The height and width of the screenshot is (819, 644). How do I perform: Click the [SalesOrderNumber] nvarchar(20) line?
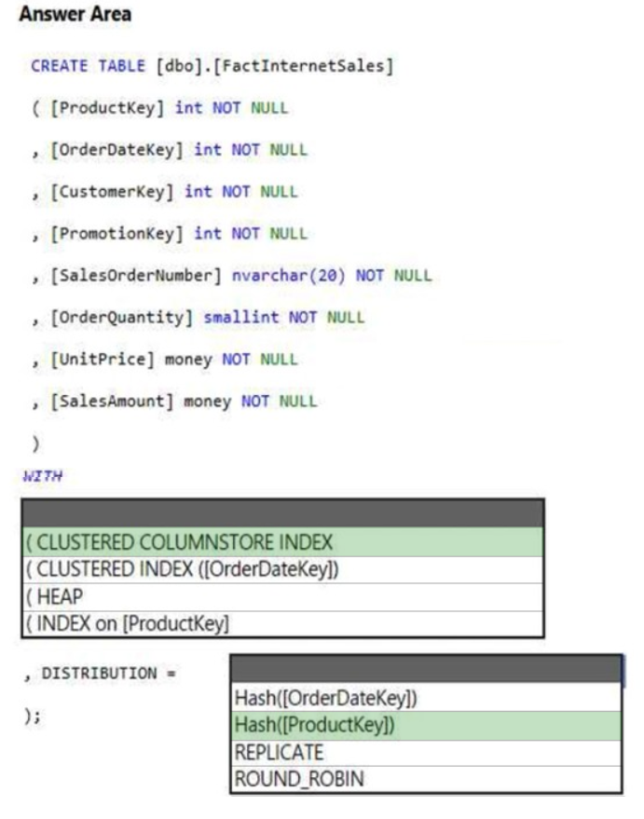(230, 276)
